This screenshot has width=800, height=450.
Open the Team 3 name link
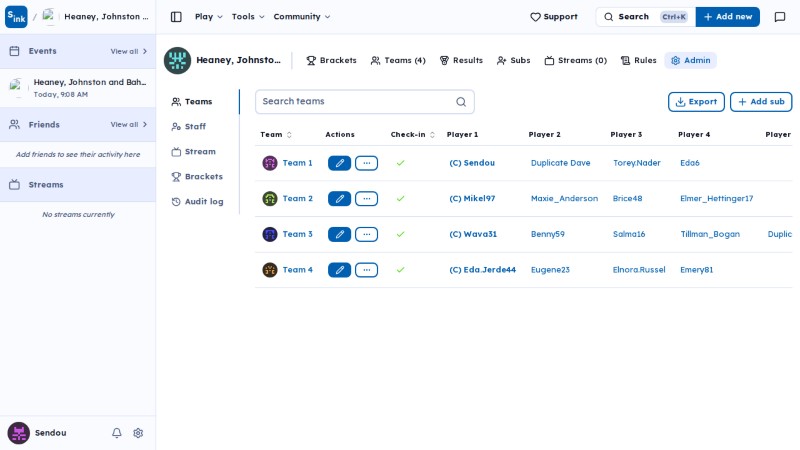click(297, 234)
